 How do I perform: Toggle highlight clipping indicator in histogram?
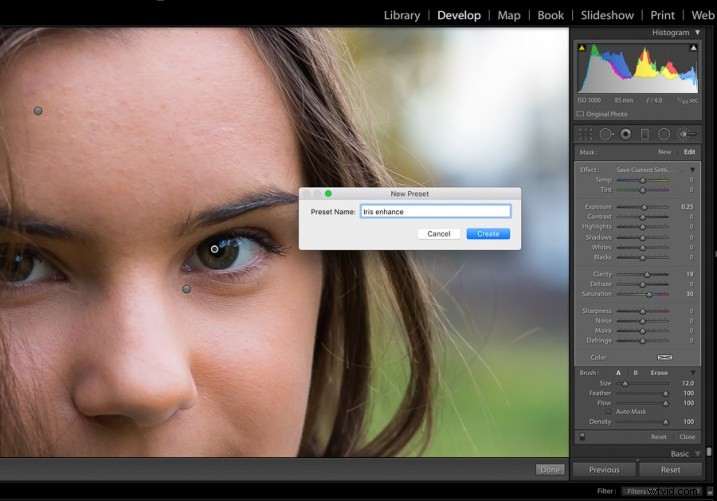point(693,48)
